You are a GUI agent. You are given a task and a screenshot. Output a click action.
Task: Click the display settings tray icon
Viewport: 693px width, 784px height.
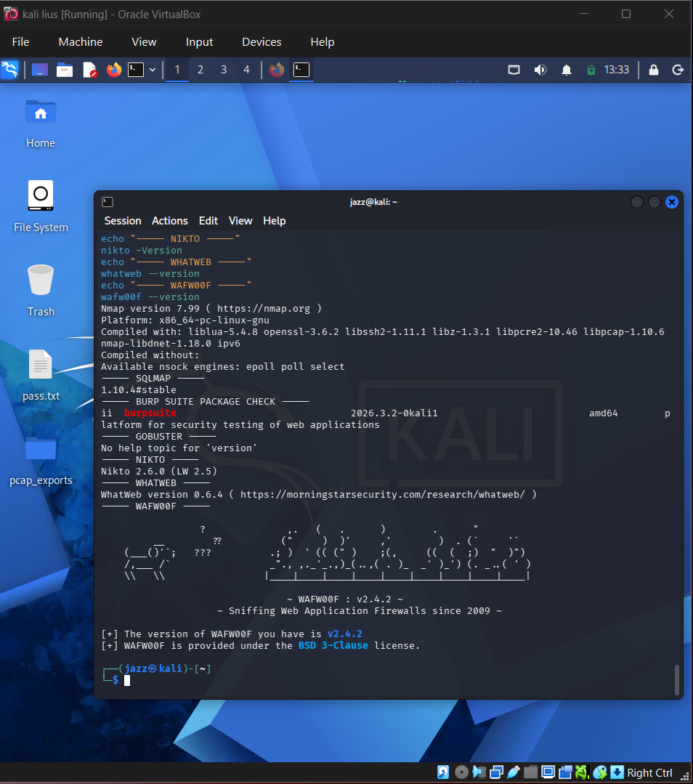click(x=514, y=70)
